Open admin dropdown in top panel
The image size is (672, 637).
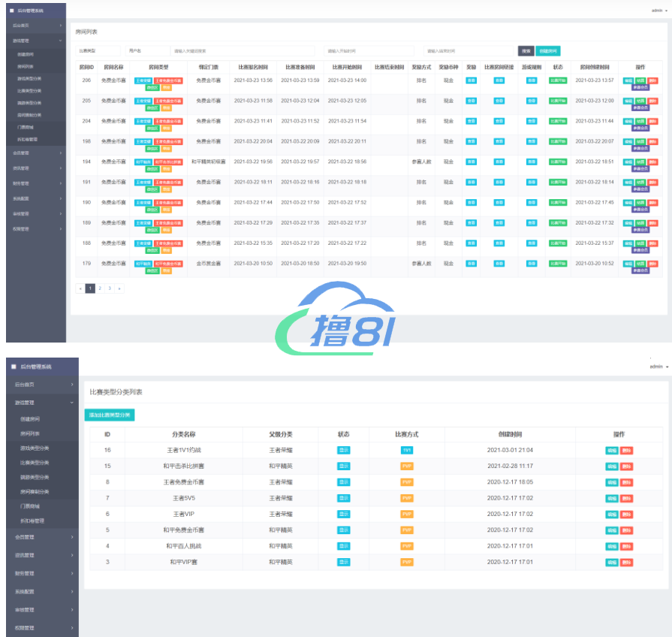coord(656,11)
